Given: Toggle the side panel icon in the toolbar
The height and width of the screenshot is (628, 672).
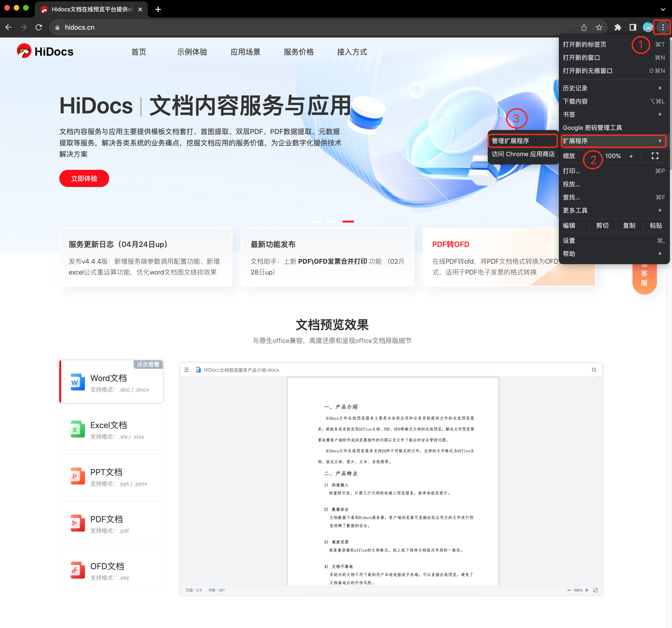Looking at the screenshot, I should pos(633,27).
